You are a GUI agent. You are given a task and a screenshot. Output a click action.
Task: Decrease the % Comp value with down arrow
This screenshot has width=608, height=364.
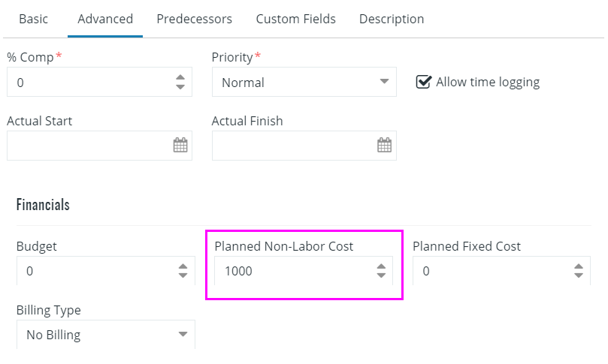[180, 87]
